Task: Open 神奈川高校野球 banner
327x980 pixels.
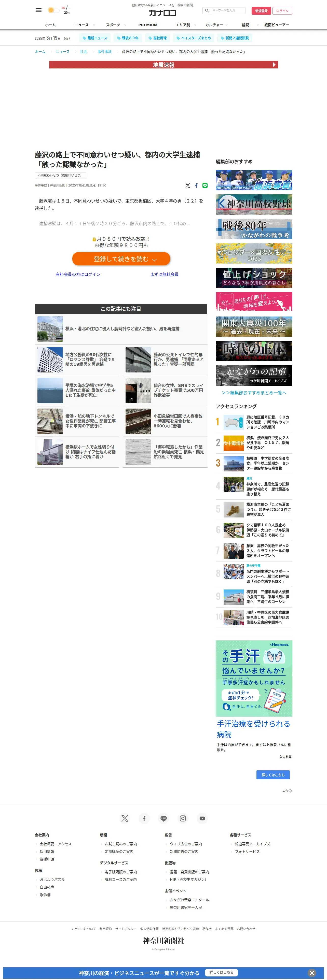Action: click(x=254, y=204)
